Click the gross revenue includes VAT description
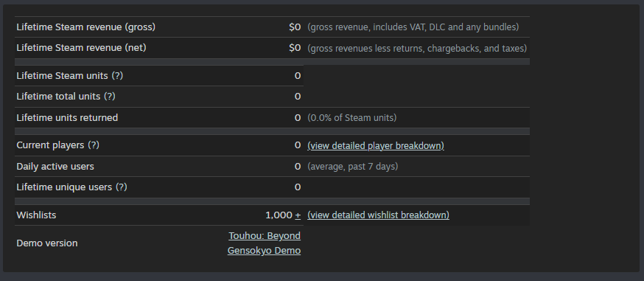 (x=413, y=27)
